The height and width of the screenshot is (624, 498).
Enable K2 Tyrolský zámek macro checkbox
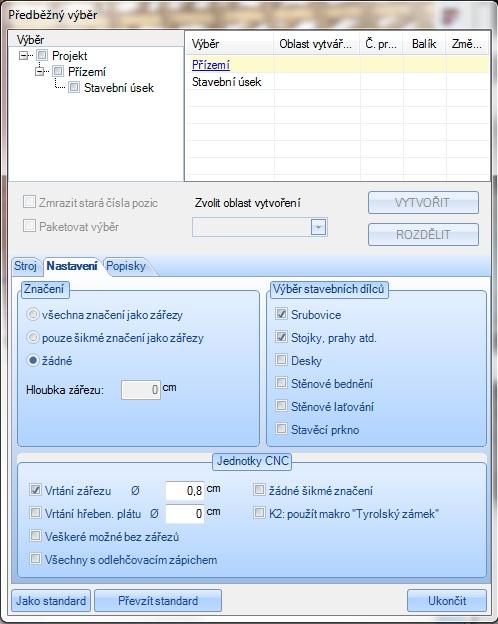(259, 513)
